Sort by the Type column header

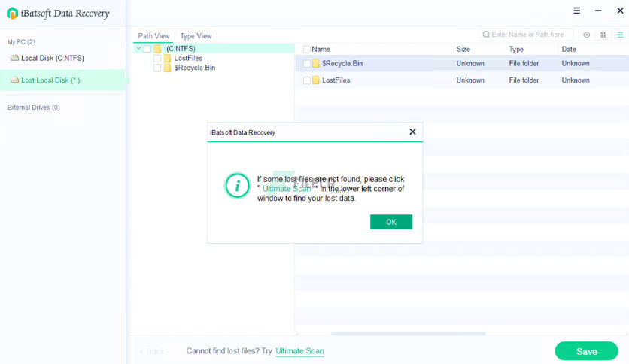pyautogui.click(x=516, y=50)
